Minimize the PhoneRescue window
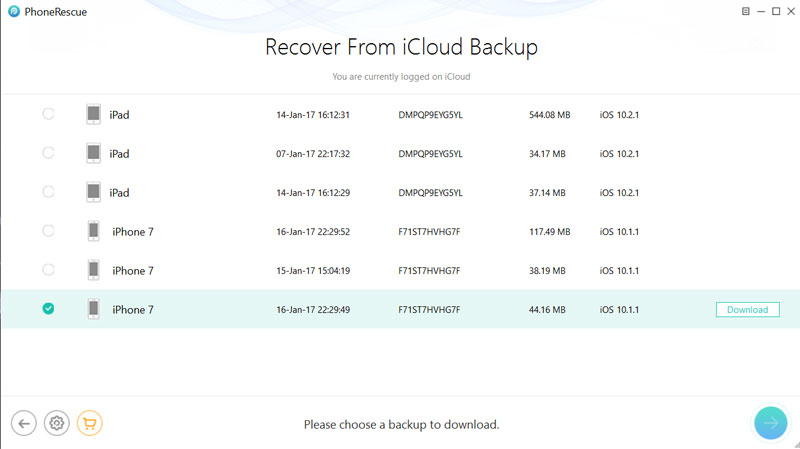Screen dimensions: 800x449 [x=760, y=11]
